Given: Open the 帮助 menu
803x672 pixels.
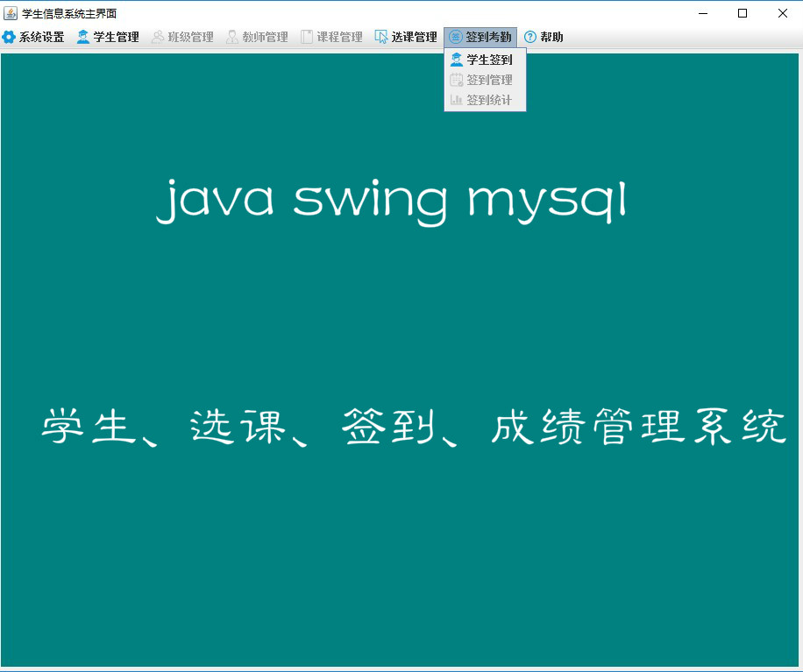Looking at the screenshot, I should [x=544, y=37].
